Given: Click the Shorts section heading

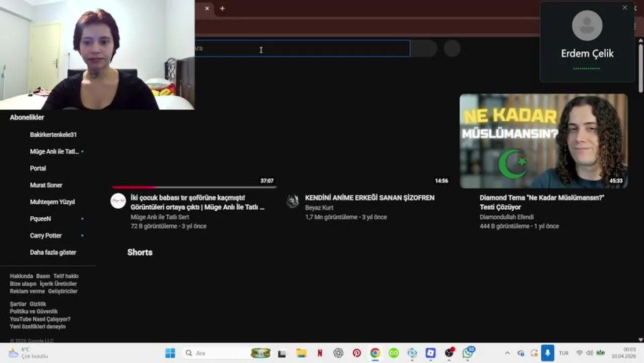Looking at the screenshot, I should pos(140,252).
